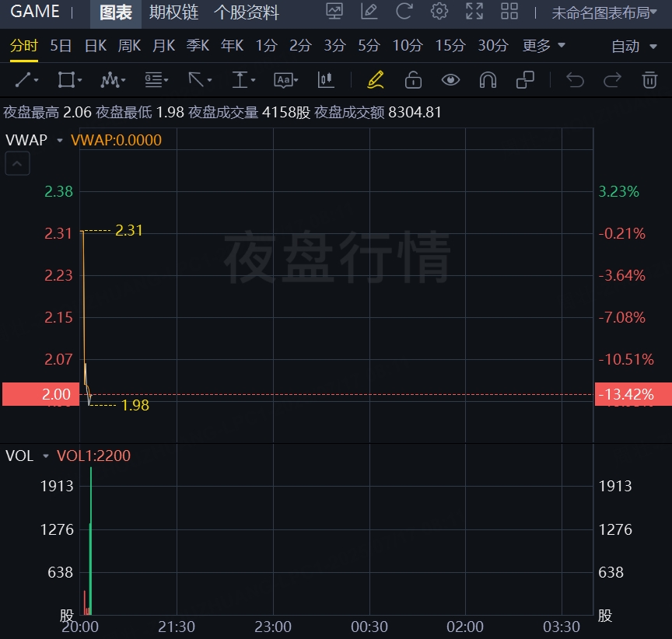The height and width of the screenshot is (639, 672).
Task: Switch to the 期权链 tab
Action: tap(173, 12)
